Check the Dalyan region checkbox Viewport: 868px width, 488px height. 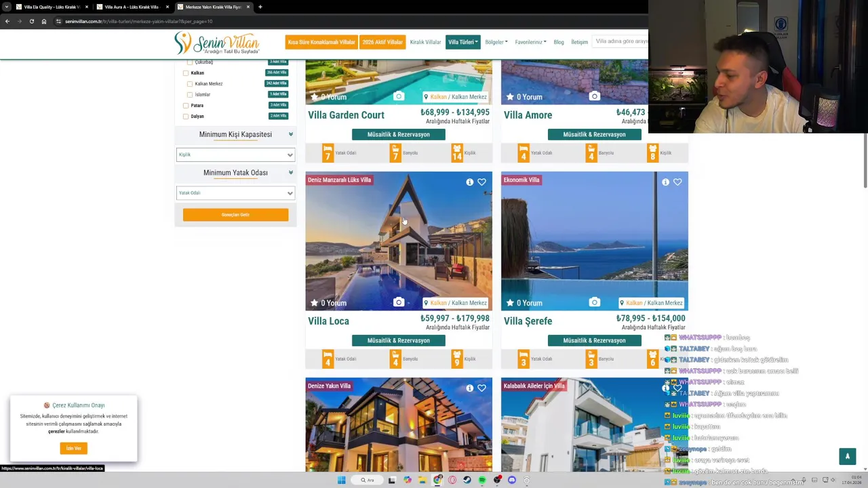point(186,116)
